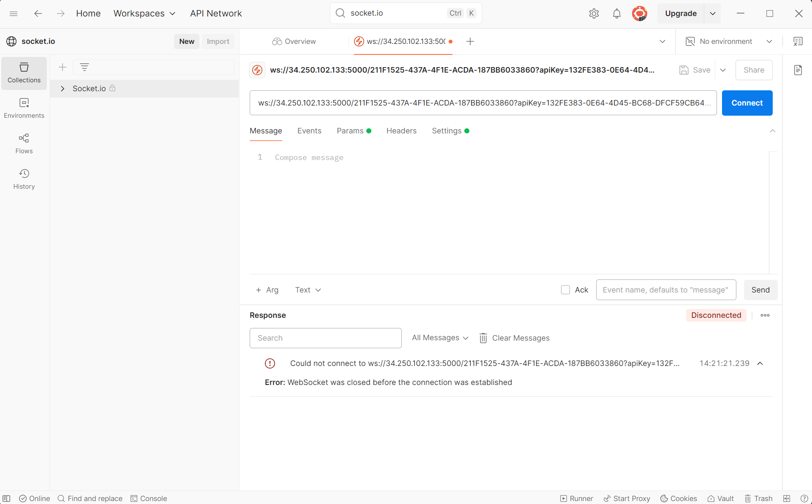Collapse the request pane chevron
The height and width of the screenshot is (504, 812).
pos(773,131)
